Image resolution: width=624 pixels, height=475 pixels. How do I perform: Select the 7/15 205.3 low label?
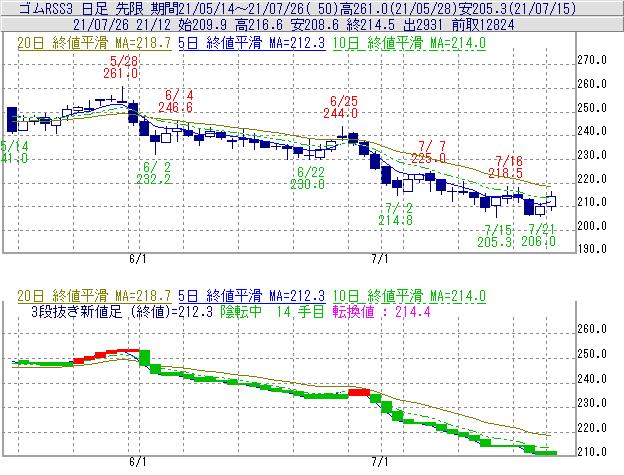(495, 236)
